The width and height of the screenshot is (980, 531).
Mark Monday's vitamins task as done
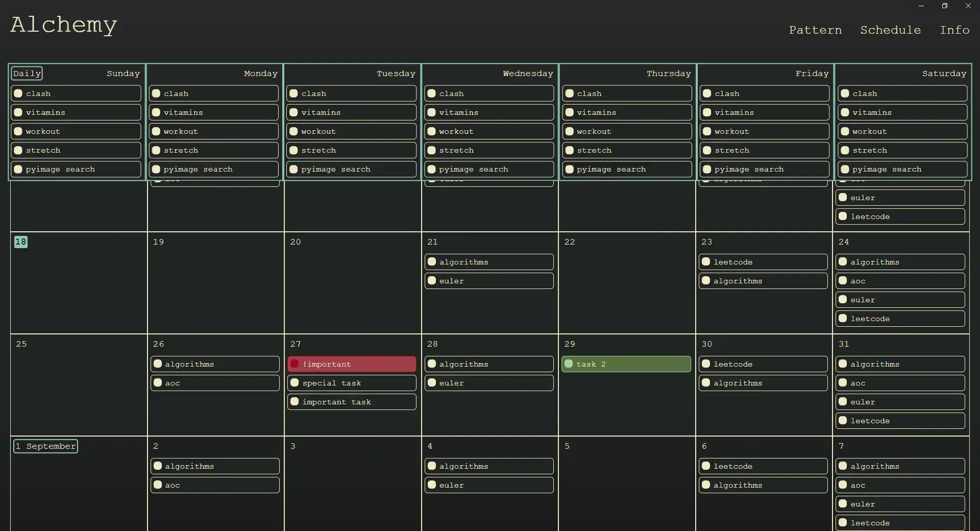(x=156, y=112)
